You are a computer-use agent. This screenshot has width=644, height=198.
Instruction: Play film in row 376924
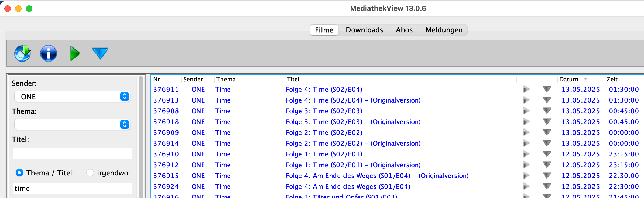(x=526, y=186)
